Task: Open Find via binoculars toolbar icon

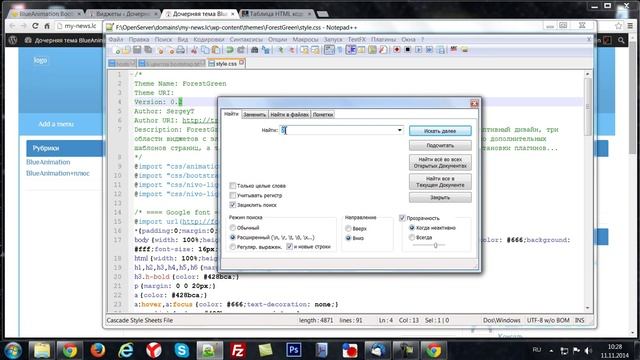Action: 254,50
